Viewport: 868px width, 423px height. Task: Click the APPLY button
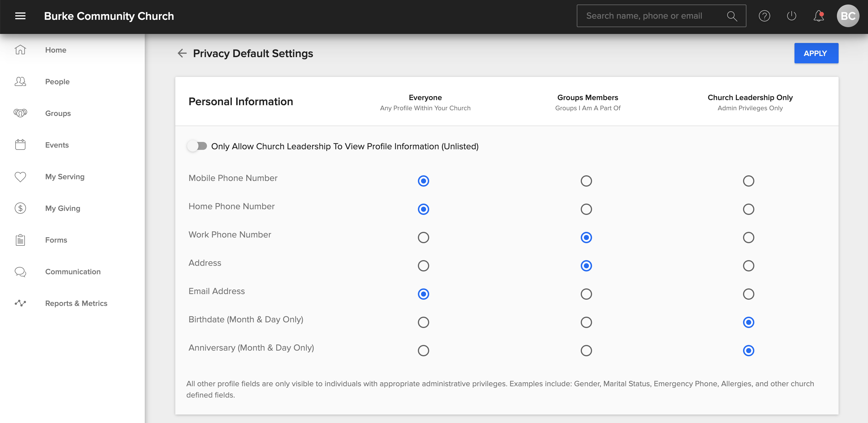point(816,53)
